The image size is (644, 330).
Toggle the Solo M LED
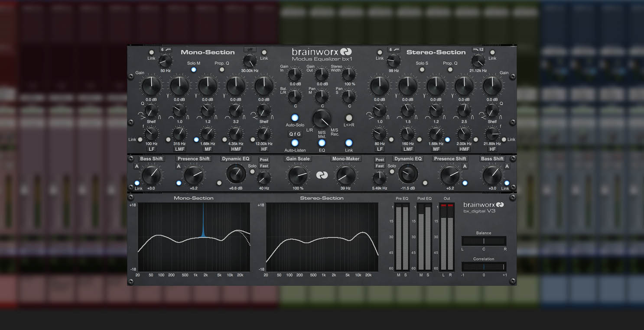(194, 69)
